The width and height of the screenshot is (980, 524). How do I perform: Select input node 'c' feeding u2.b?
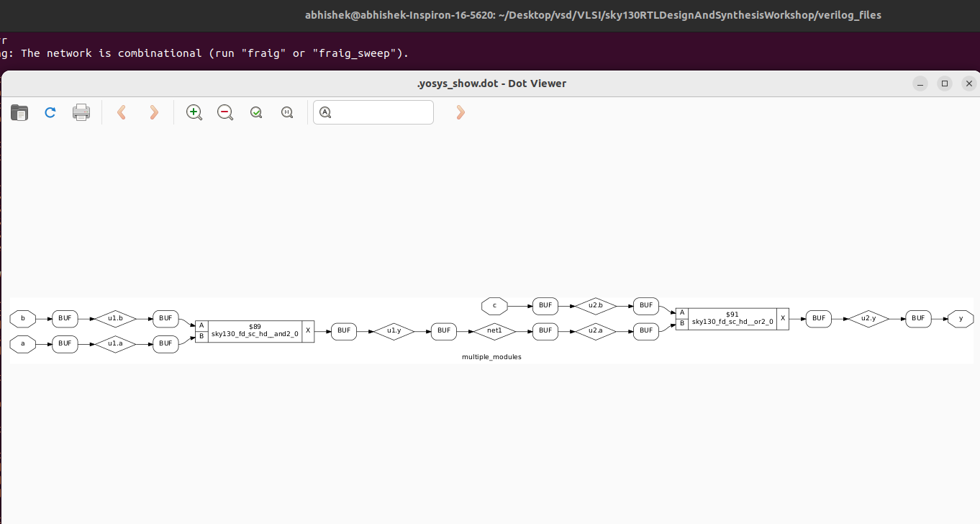click(494, 305)
